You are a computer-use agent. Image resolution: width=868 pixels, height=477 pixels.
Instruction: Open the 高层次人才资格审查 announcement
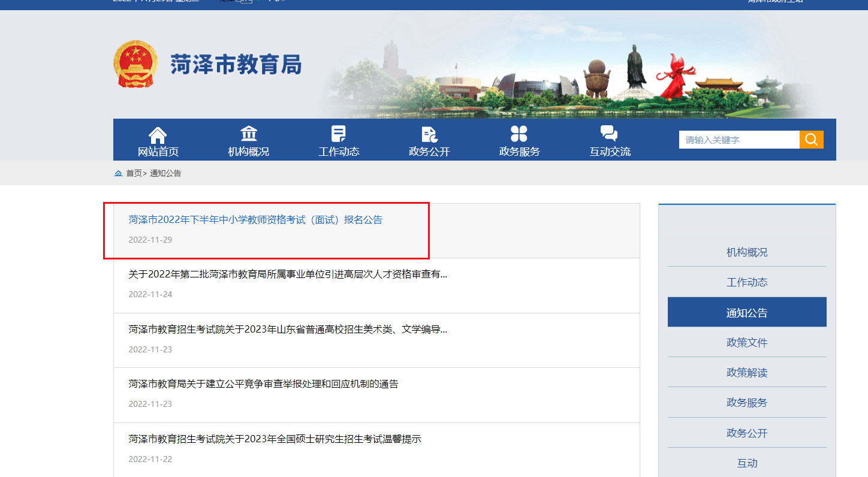pos(288,274)
